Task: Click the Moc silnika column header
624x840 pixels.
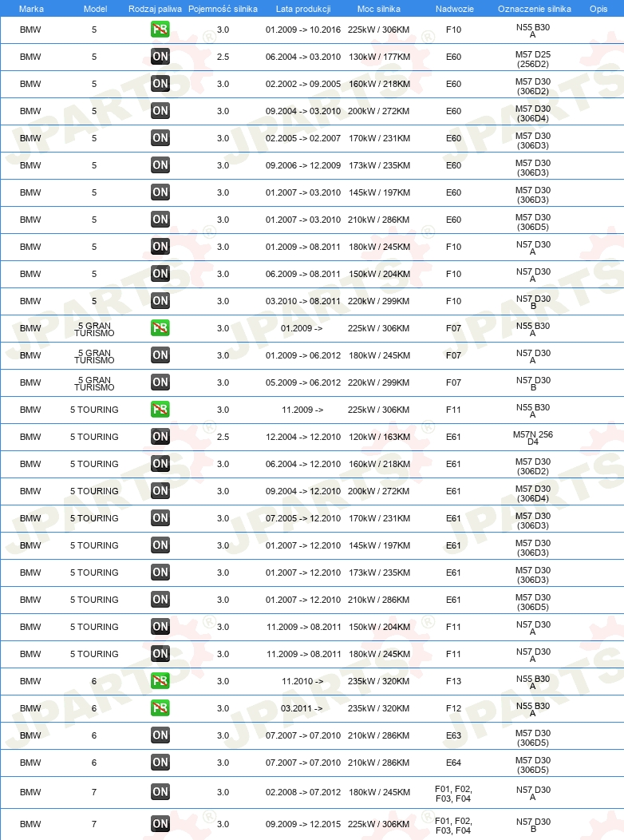Action: [379, 9]
